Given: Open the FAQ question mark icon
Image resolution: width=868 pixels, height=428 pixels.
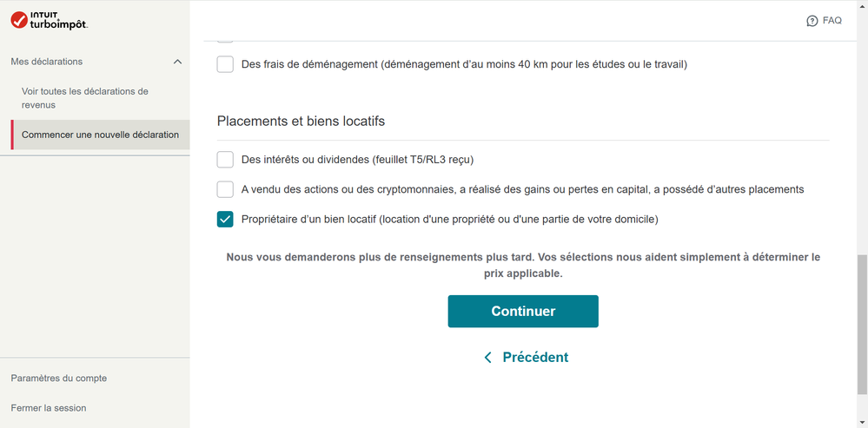Looking at the screenshot, I should pyautogui.click(x=812, y=21).
